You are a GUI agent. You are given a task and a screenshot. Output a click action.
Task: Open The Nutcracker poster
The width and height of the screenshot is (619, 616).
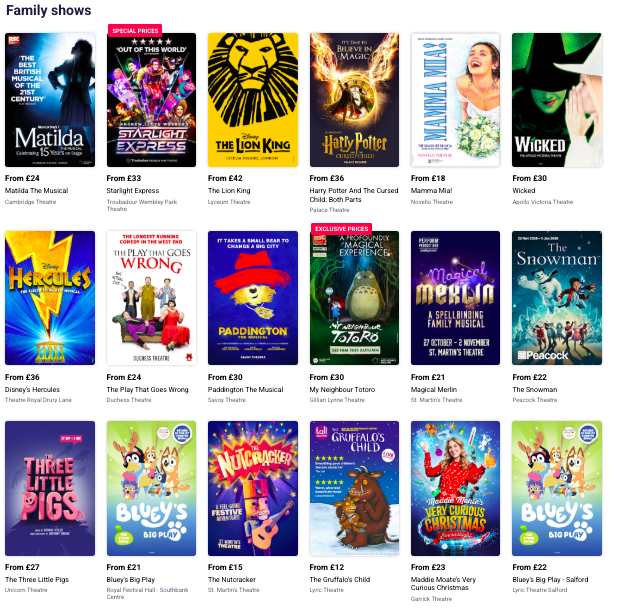[x=253, y=488]
